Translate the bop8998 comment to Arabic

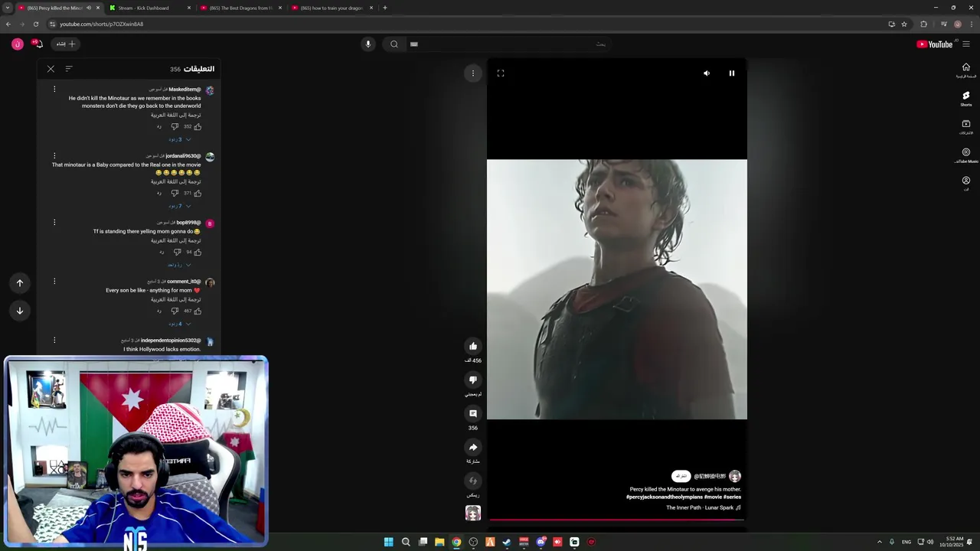tap(176, 240)
